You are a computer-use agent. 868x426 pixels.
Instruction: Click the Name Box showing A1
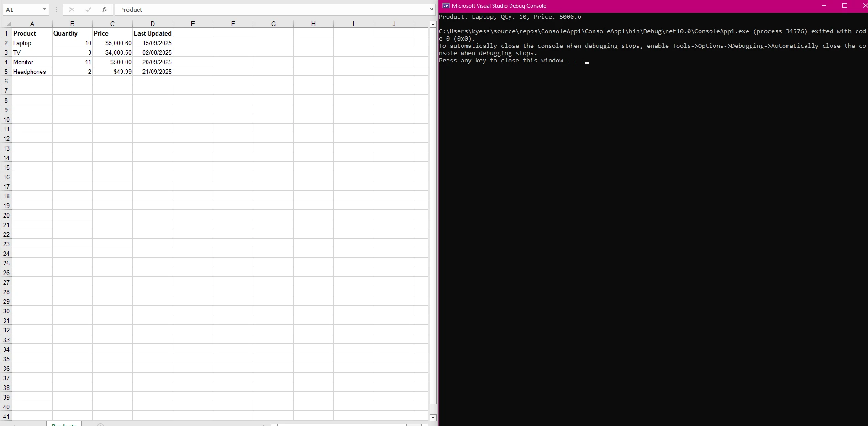click(22, 10)
